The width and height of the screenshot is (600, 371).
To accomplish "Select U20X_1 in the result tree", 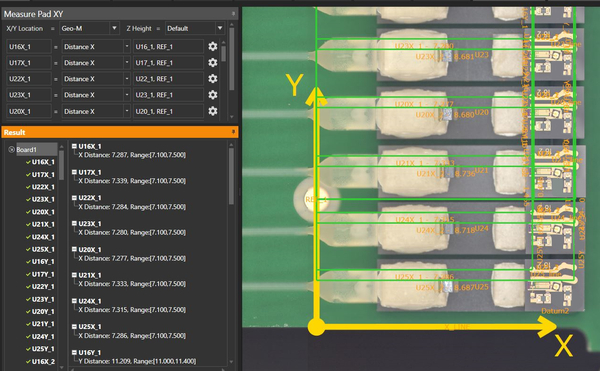I will click(x=43, y=212).
